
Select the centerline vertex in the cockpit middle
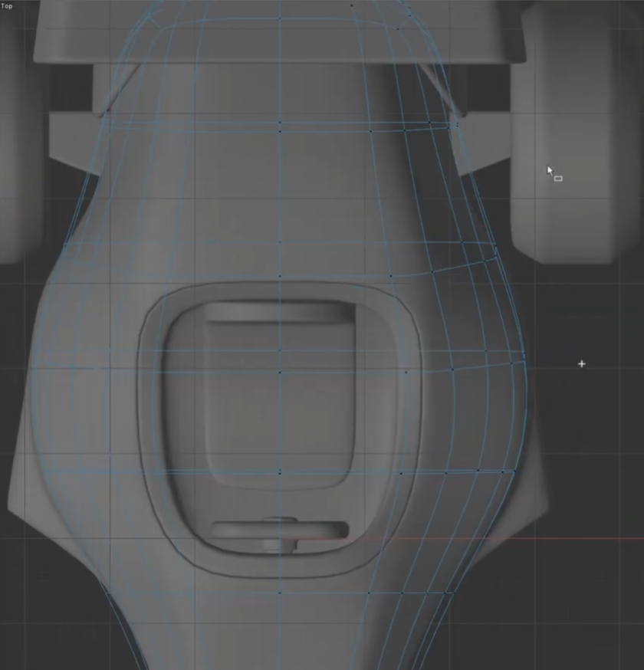coord(280,373)
